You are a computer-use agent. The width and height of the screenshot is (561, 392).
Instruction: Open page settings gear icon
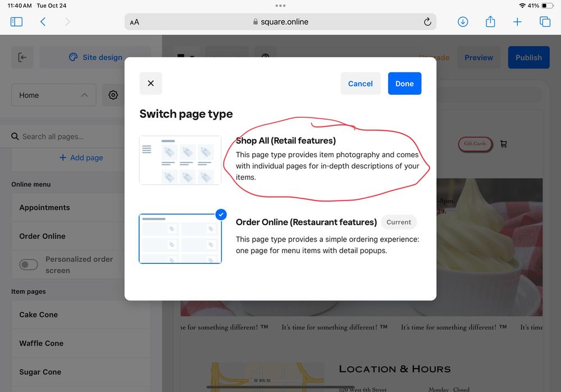point(113,95)
